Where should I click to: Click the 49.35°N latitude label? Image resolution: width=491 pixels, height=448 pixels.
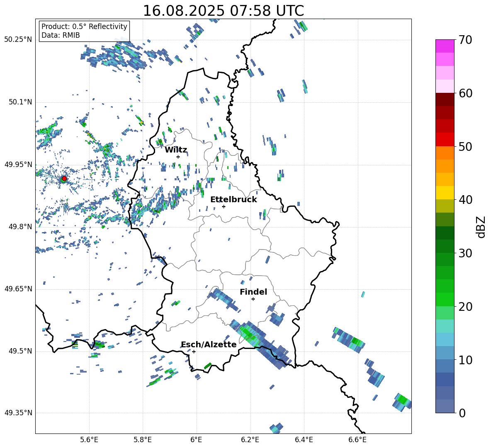18,413
